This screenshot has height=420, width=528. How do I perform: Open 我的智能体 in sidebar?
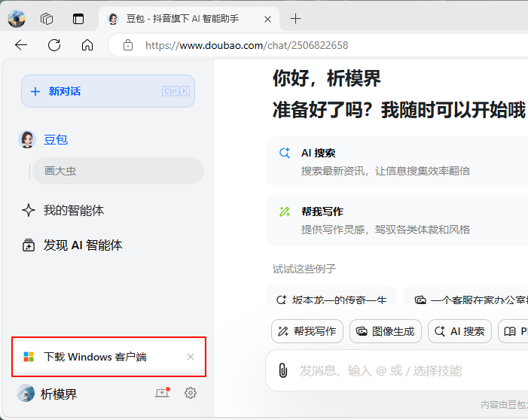pyautogui.click(x=74, y=210)
